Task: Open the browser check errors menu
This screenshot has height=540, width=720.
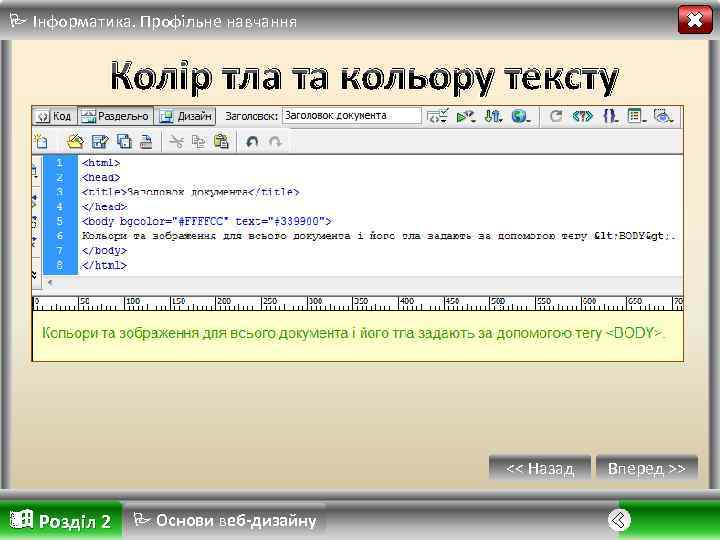Action: (x=437, y=116)
